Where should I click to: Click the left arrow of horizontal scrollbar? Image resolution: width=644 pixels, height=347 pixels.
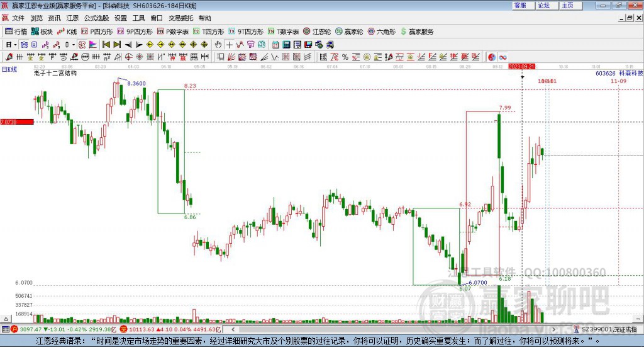(233, 329)
